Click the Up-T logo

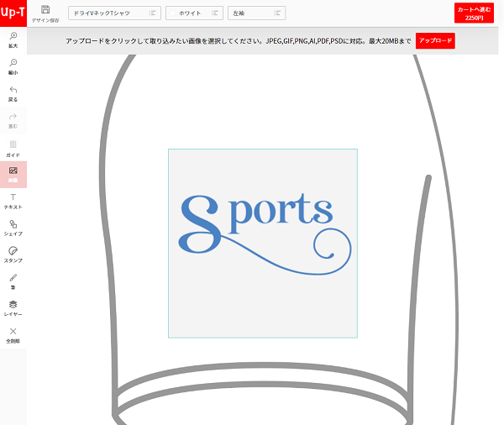click(13, 13)
